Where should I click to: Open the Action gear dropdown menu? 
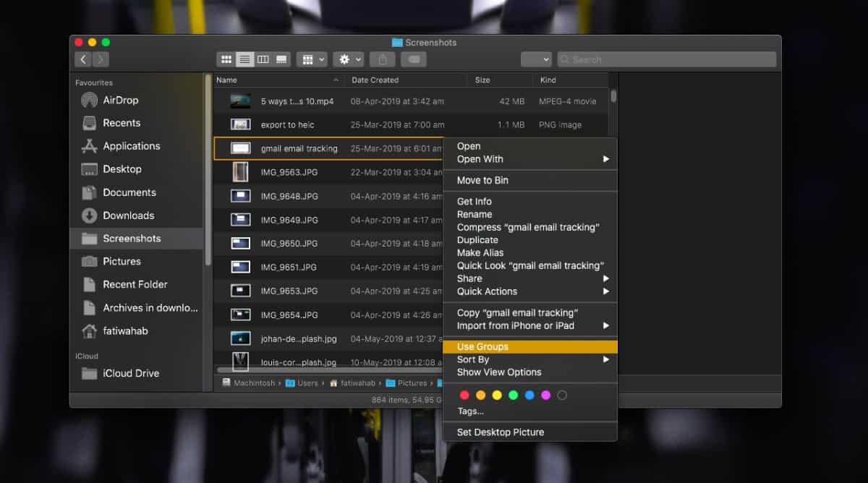[348, 59]
